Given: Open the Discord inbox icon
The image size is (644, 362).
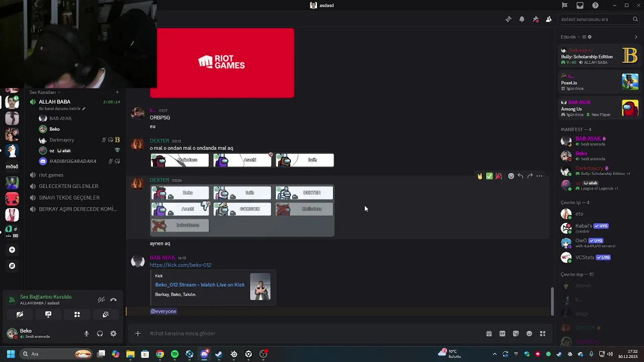Looking at the screenshot, I should pyautogui.click(x=580, y=6).
